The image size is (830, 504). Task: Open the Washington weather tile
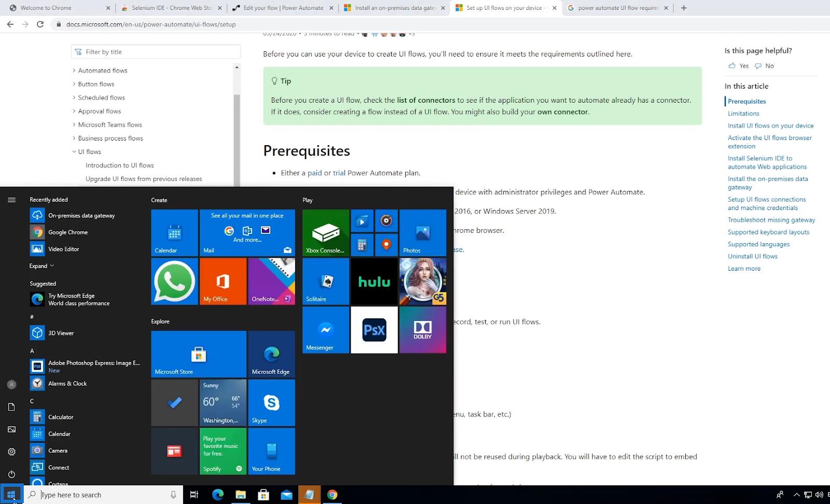coord(223,402)
